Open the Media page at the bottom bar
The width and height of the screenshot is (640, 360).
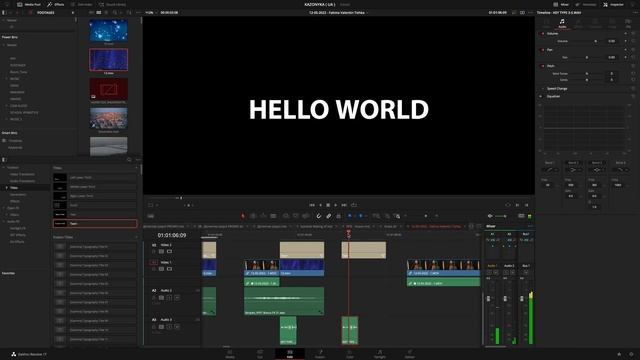click(x=230, y=354)
